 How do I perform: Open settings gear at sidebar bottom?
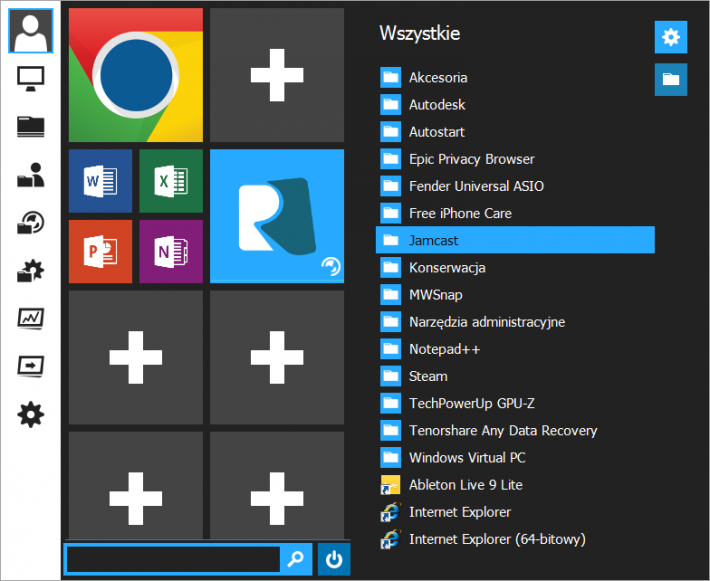click(30, 415)
